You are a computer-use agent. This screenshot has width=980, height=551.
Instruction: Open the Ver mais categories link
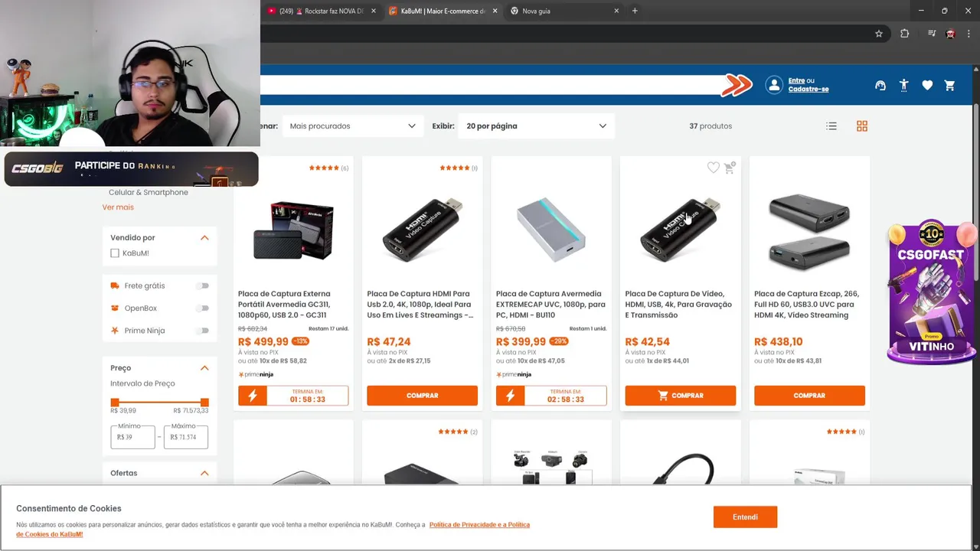[118, 207]
